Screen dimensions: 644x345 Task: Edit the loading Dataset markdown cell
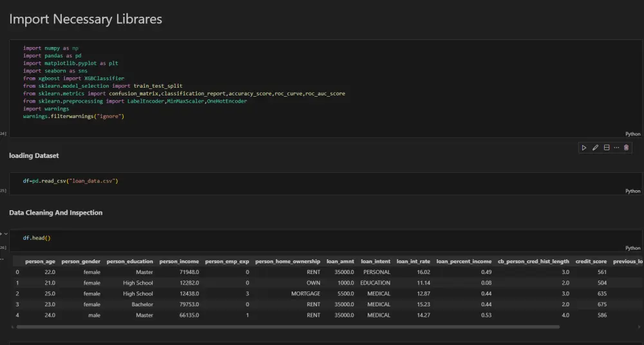[x=595, y=148]
